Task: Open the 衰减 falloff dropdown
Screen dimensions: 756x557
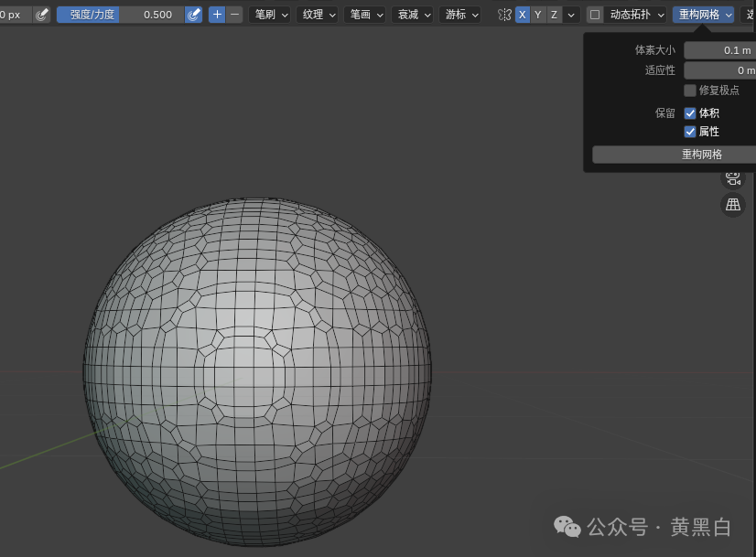Action: [x=413, y=15]
